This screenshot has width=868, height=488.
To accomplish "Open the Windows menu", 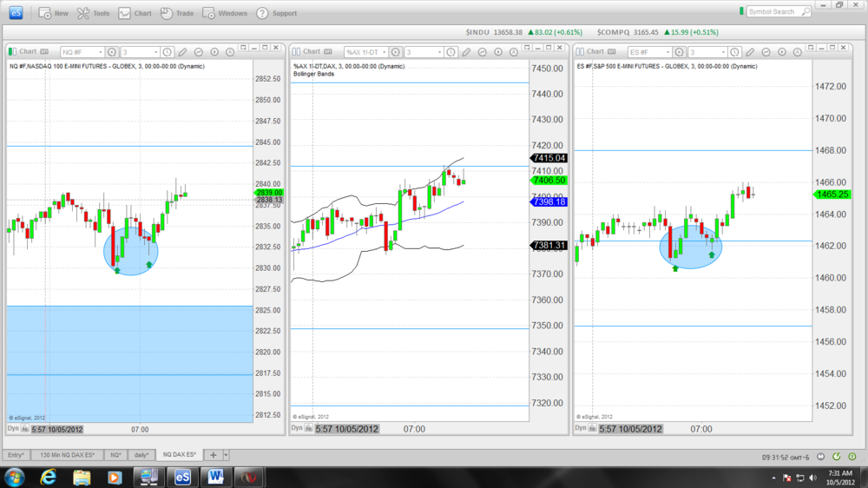I will pyautogui.click(x=224, y=13).
